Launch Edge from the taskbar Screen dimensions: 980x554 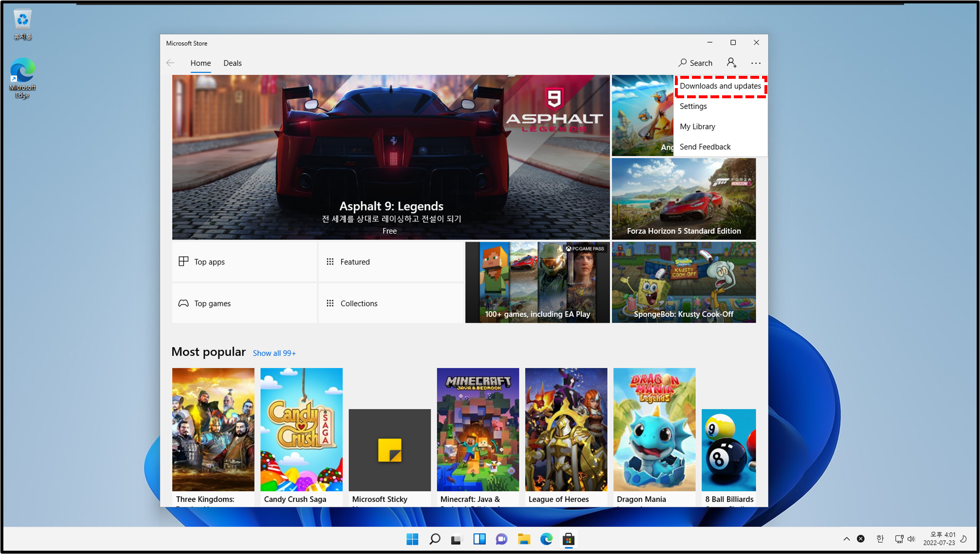click(546, 539)
